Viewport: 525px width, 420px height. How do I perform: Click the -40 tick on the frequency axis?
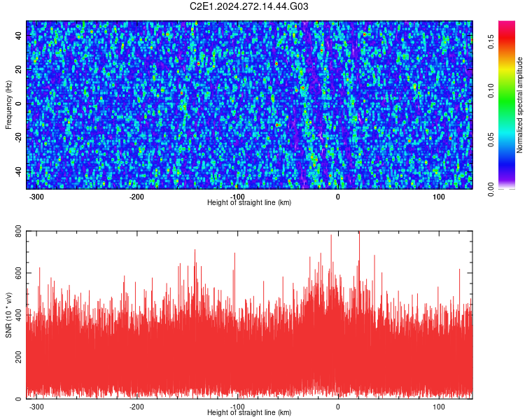(x=18, y=171)
